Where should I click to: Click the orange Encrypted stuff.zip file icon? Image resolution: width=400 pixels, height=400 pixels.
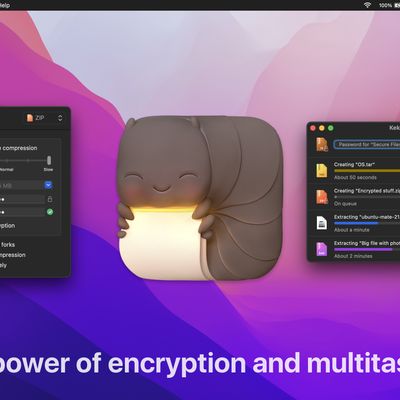[322, 197]
